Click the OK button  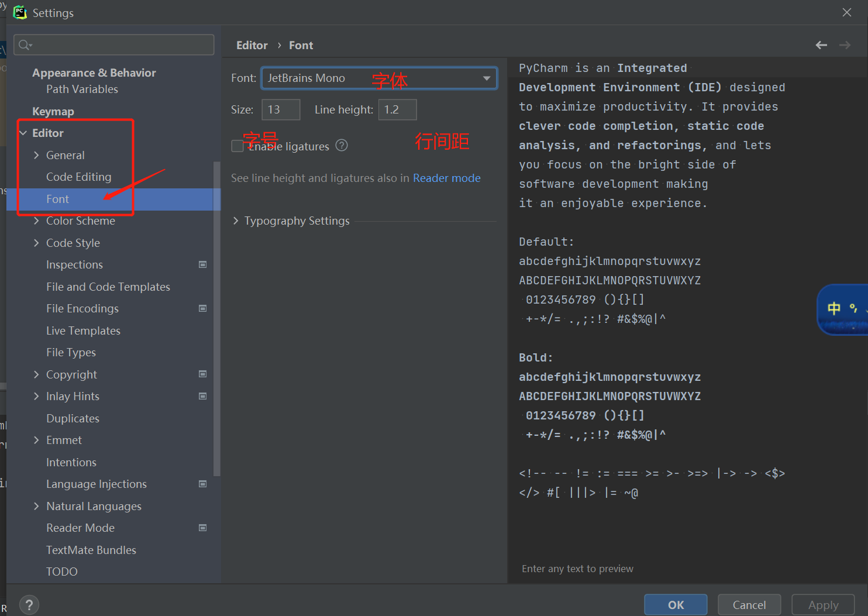click(x=676, y=605)
